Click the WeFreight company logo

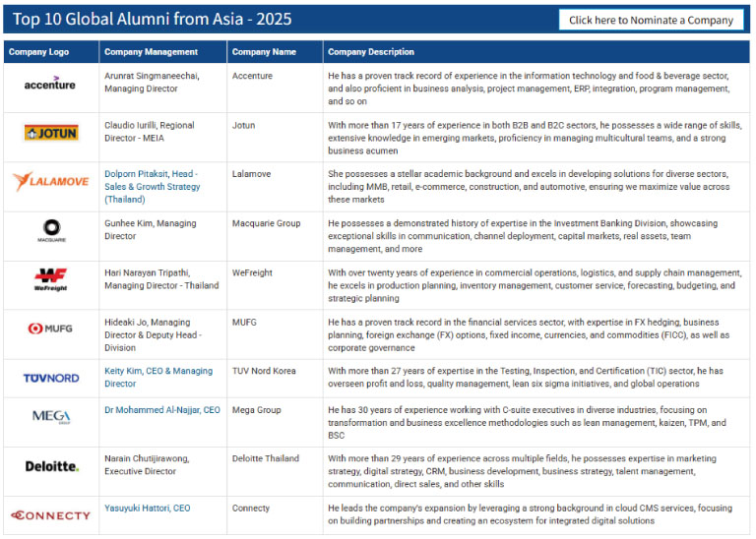tap(50, 279)
